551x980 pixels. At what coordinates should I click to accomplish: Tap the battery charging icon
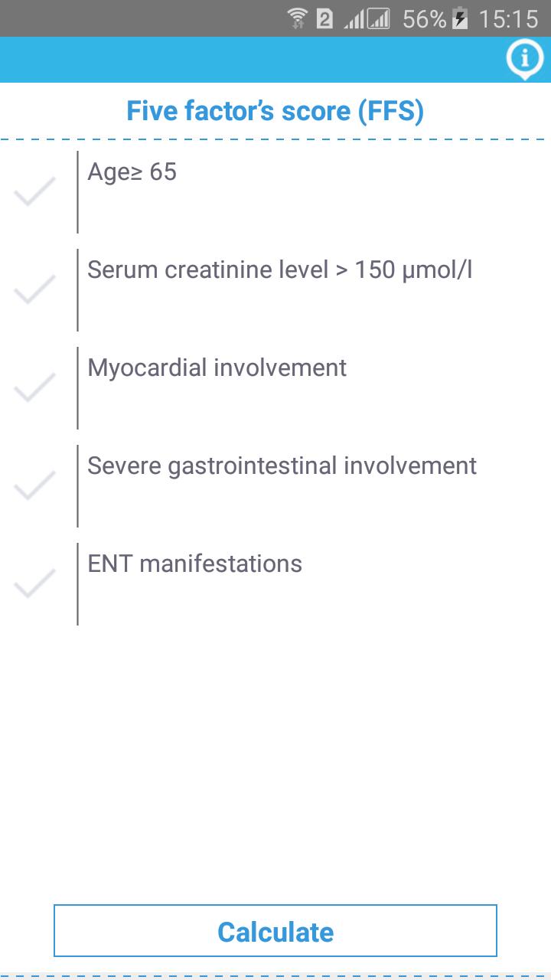click(x=460, y=18)
